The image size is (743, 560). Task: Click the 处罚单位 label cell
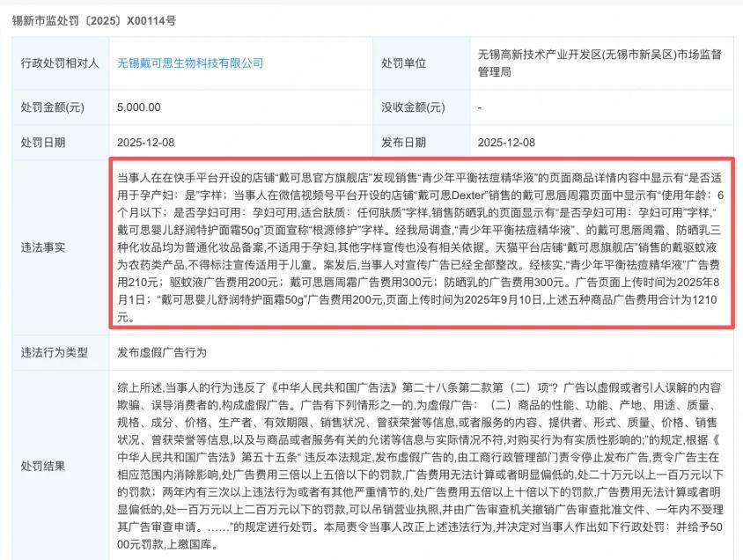(x=403, y=63)
